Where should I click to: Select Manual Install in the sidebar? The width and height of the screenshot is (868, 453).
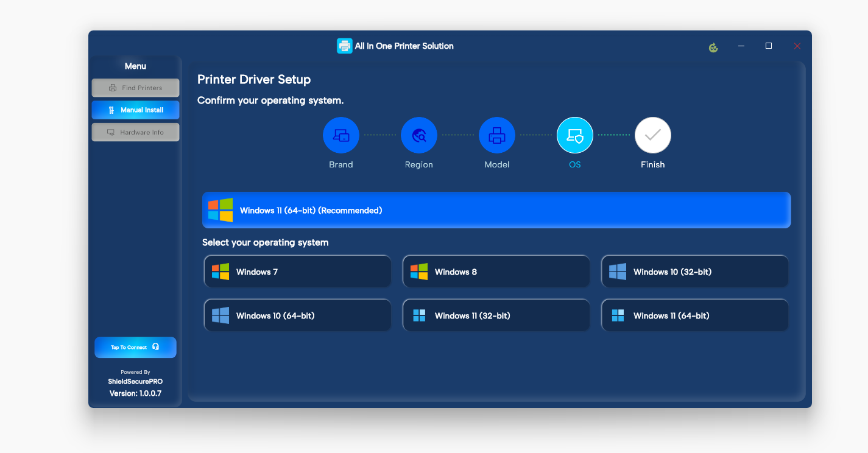pyautogui.click(x=136, y=110)
